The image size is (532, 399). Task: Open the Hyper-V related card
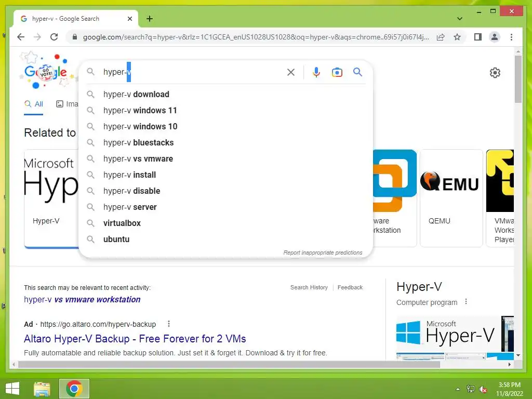[51, 198]
